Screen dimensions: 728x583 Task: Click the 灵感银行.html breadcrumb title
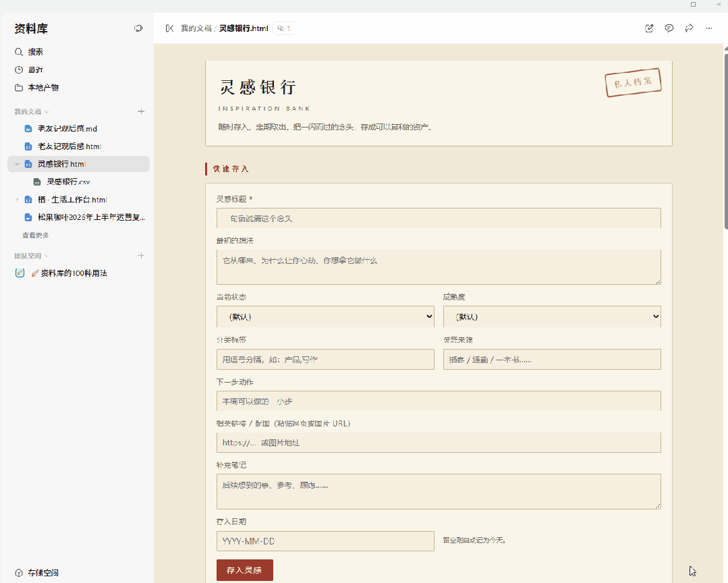pyautogui.click(x=244, y=28)
